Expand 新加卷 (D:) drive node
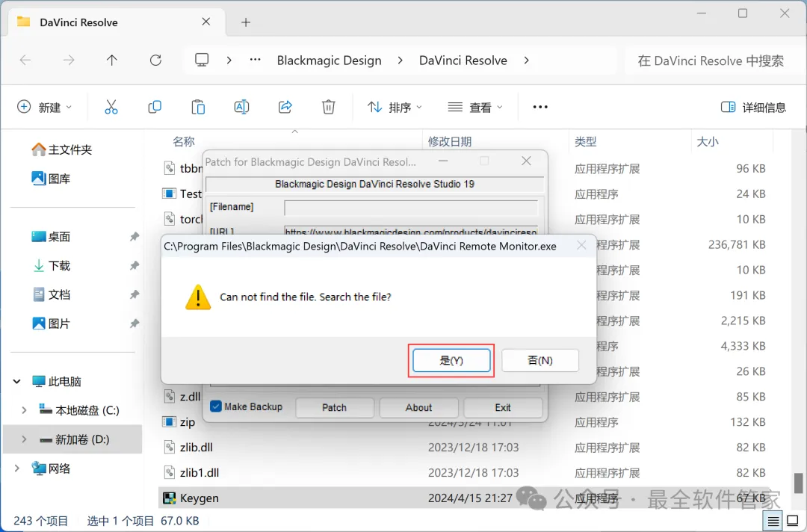Screen dimensions: 807x532 pyautogui.click(x=24, y=439)
